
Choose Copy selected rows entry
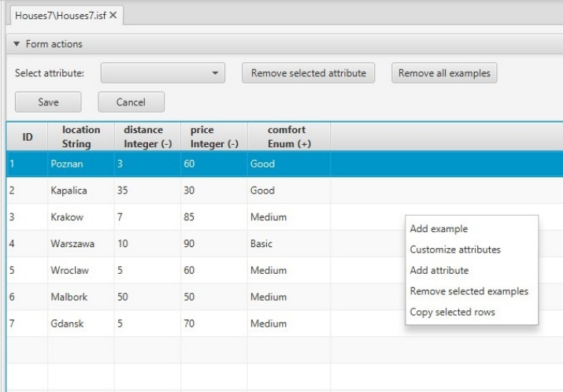tap(453, 312)
